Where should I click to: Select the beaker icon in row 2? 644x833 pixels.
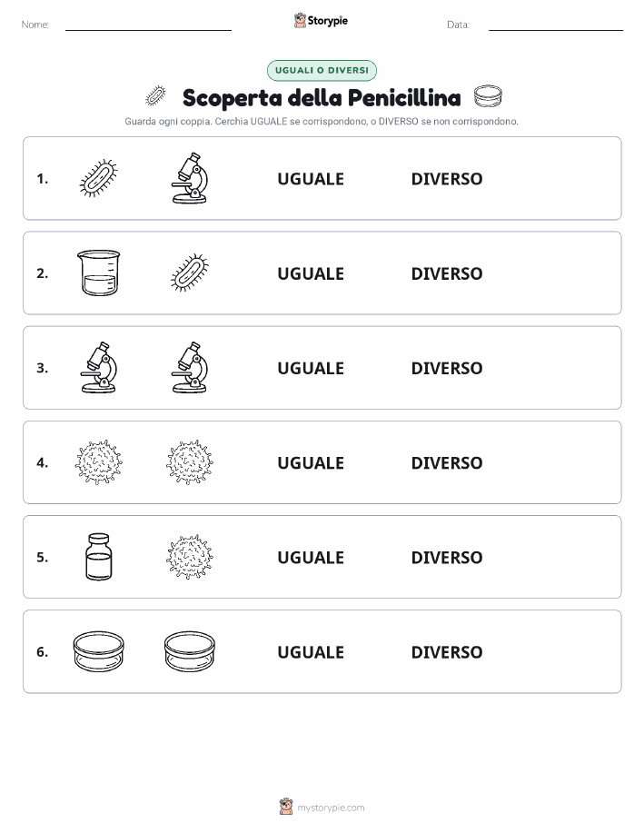pos(98,273)
